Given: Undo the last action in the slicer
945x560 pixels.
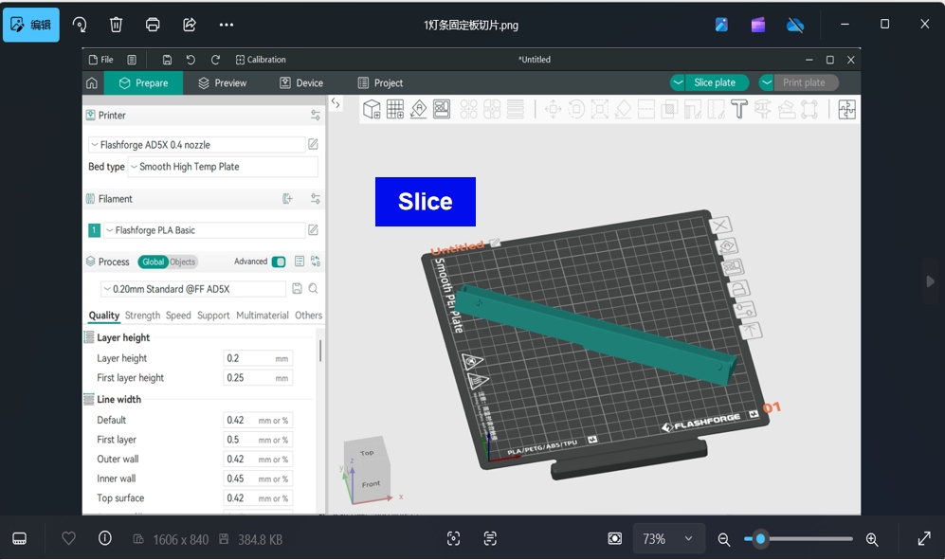Looking at the screenshot, I should point(191,60).
